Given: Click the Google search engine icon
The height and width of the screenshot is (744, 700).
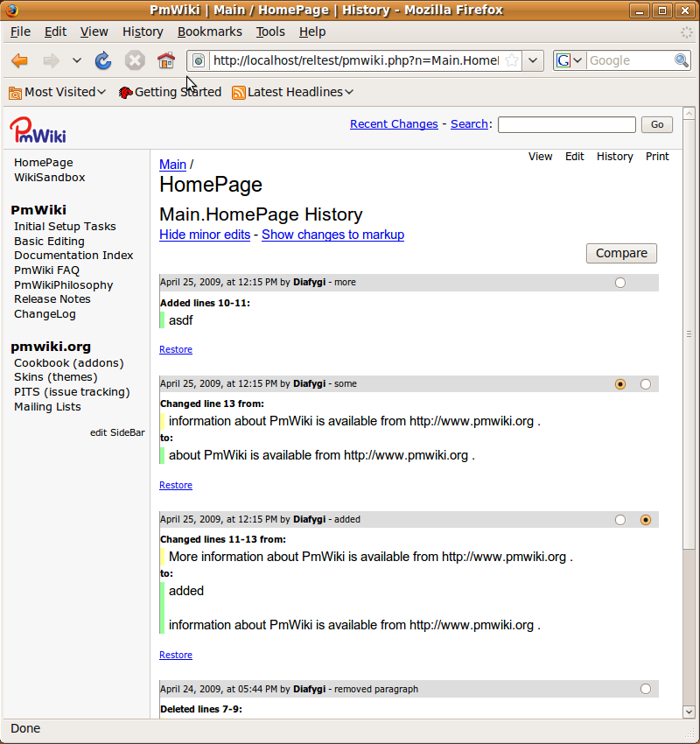Looking at the screenshot, I should pyautogui.click(x=563, y=60).
